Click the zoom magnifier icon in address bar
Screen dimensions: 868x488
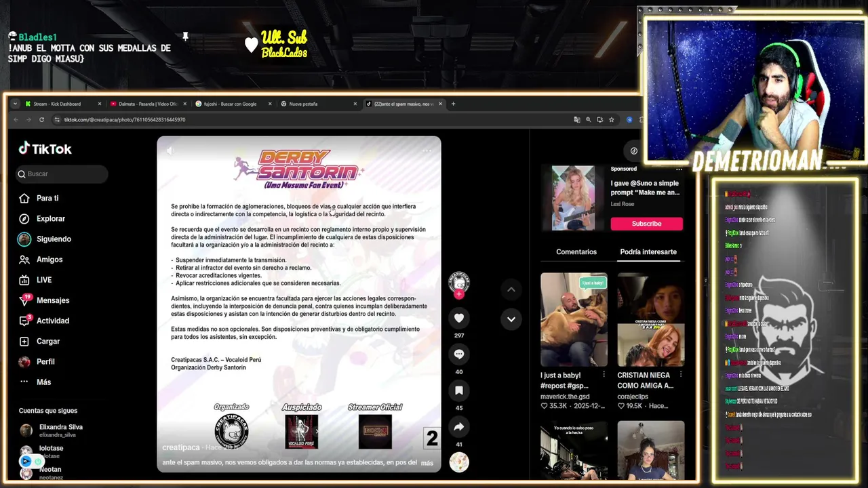589,120
